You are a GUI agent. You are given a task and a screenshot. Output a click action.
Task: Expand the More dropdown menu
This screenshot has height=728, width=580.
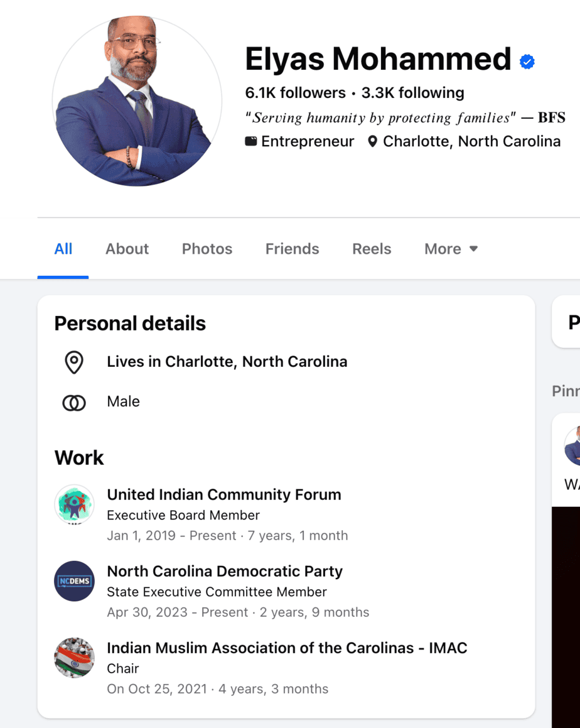pos(451,249)
